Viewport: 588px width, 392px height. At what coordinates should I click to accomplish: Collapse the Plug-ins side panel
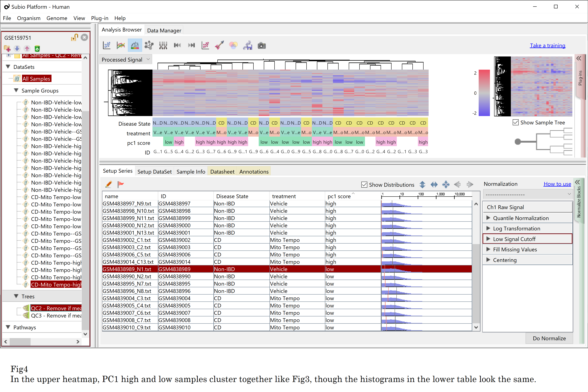pyautogui.click(x=579, y=58)
